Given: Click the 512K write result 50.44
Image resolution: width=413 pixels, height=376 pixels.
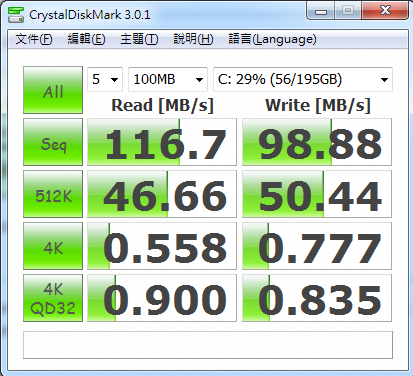Looking at the screenshot, I should point(317,194).
